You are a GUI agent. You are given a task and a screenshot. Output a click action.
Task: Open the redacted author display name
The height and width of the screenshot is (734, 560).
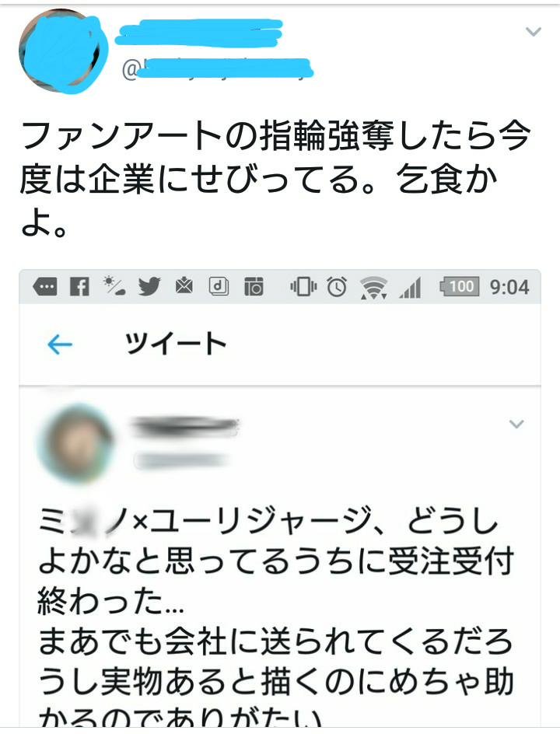coord(199,33)
